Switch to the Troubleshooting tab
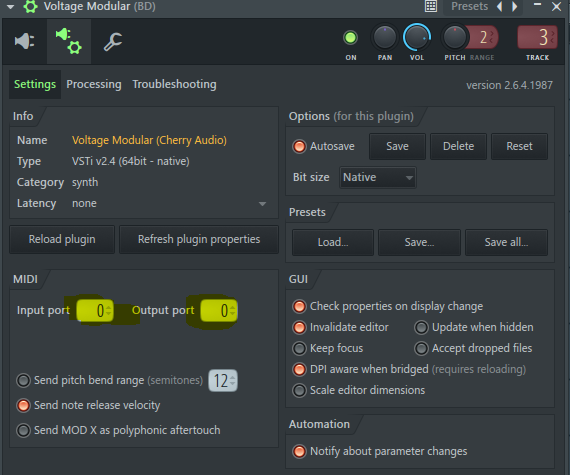570x475 pixels. tap(174, 84)
